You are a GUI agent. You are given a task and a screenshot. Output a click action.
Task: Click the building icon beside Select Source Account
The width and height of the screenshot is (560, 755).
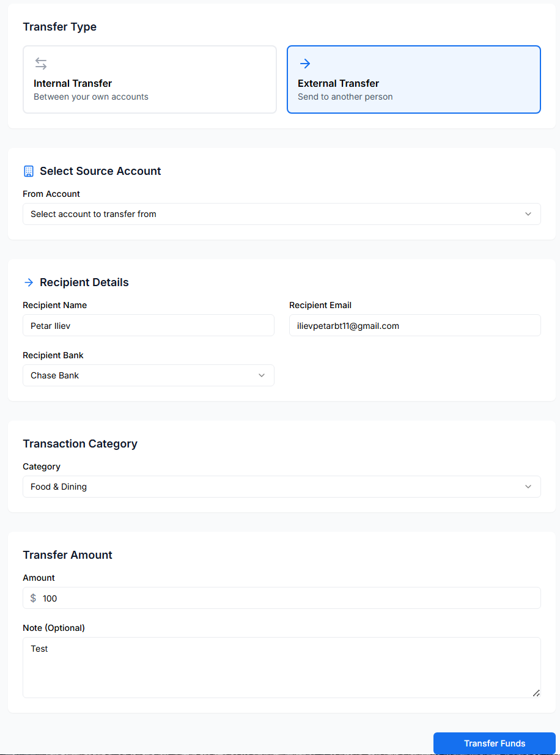pos(29,171)
